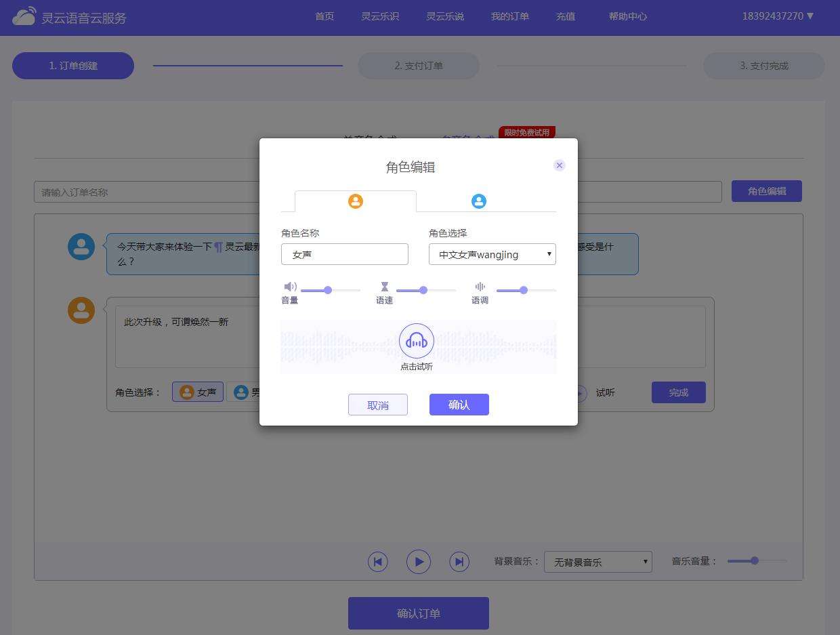This screenshot has height=635, width=840.
Task: Open the 角色选择 voice dropdown
Action: click(x=492, y=254)
